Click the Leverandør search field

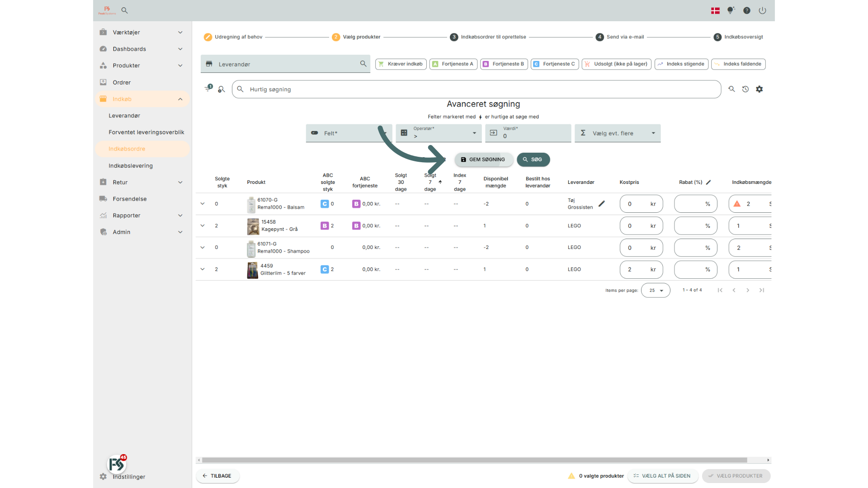coord(285,64)
